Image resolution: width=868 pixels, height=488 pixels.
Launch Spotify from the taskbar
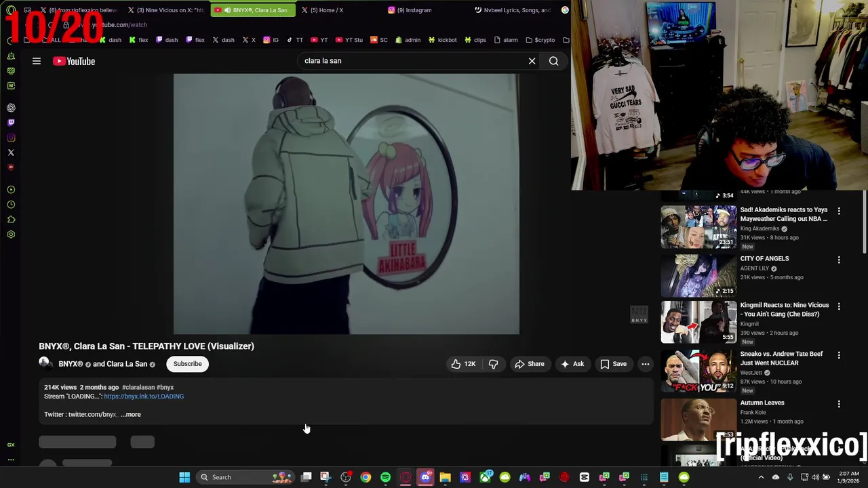click(x=385, y=477)
